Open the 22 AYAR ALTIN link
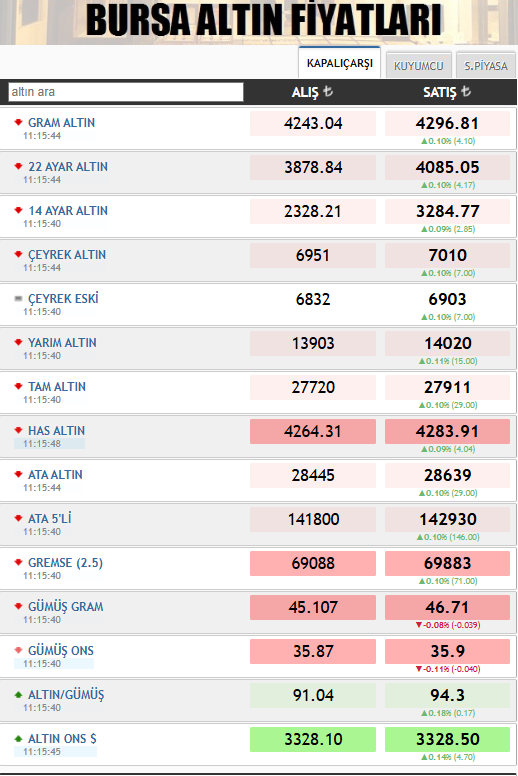 68,167
